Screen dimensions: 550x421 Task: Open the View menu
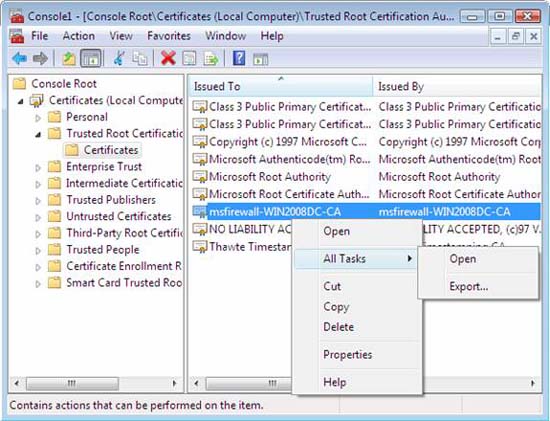pos(121,36)
